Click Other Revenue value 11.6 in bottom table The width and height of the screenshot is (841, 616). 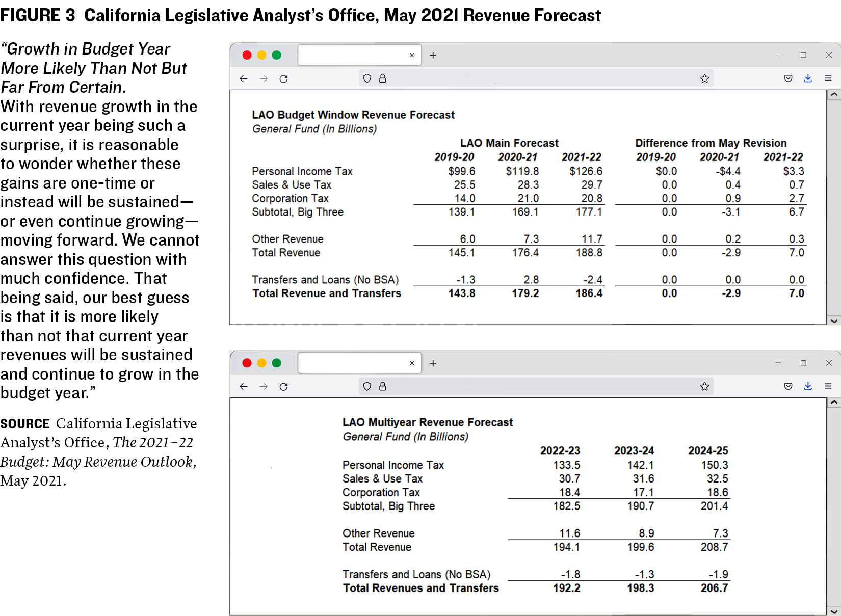click(x=570, y=533)
